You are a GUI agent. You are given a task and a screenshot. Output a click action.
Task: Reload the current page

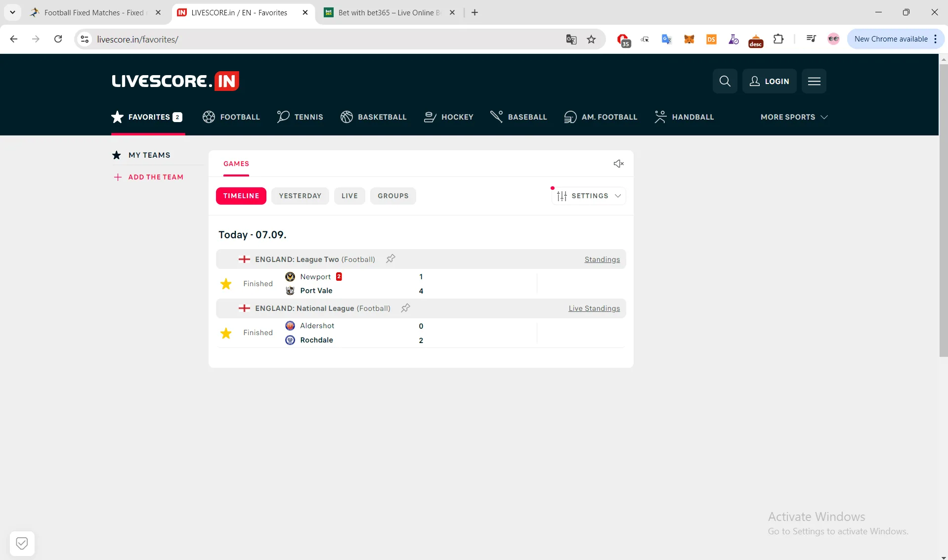58,39
